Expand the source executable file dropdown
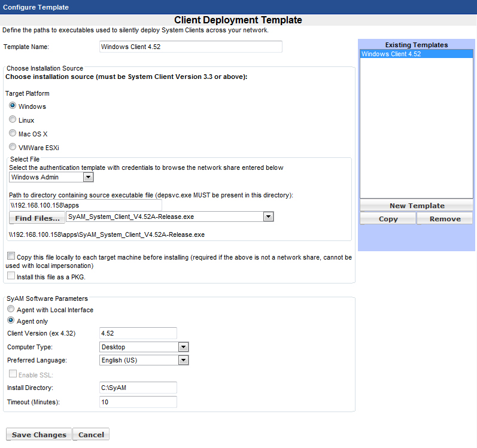The width and height of the screenshot is (477, 448). (169, 217)
